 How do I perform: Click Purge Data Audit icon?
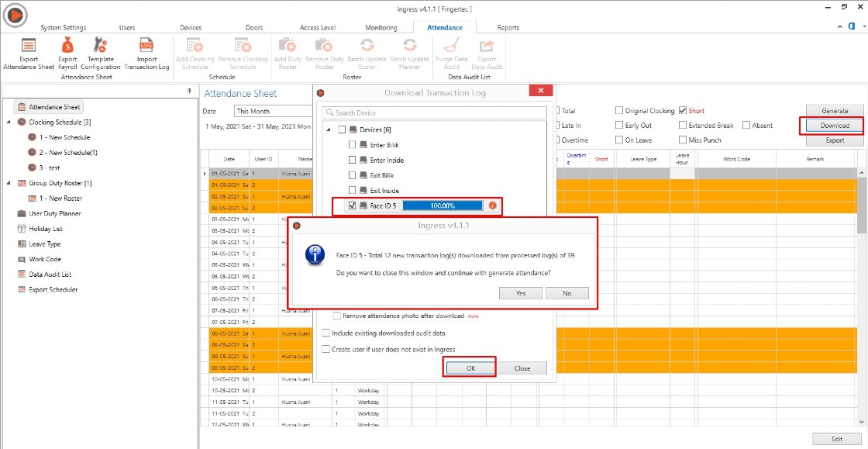pos(453,45)
